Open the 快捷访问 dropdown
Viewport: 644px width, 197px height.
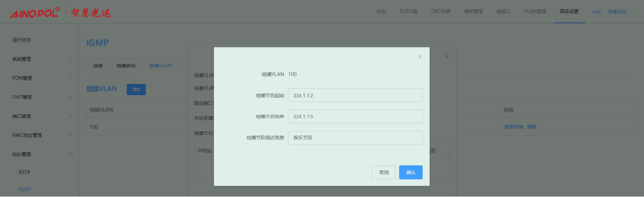(620, 12)
